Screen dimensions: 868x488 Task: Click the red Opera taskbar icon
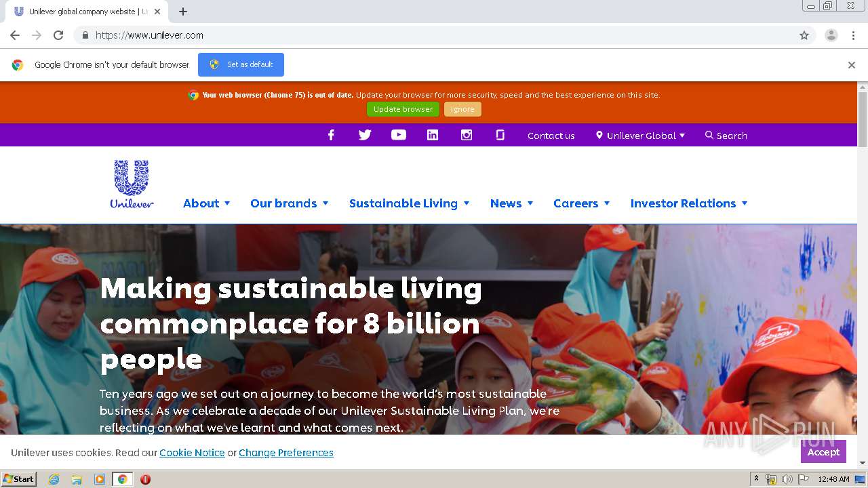point(145,479)
